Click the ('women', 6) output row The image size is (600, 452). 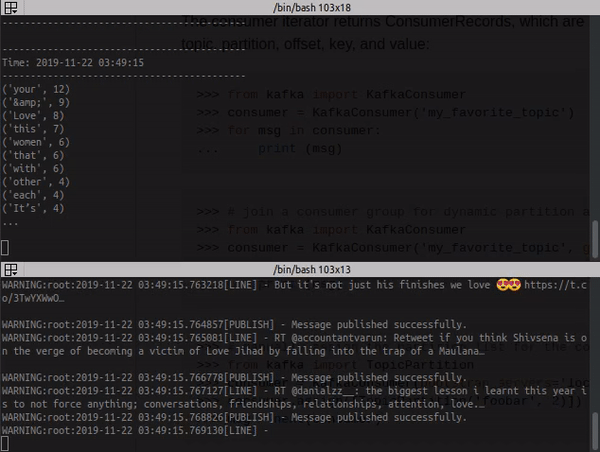tap(36, 142)
